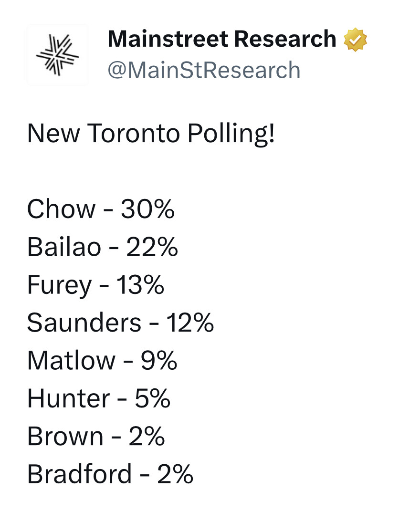Click the 22% figure beside Bailao
The image size is (420, 511).
point(152,247)
